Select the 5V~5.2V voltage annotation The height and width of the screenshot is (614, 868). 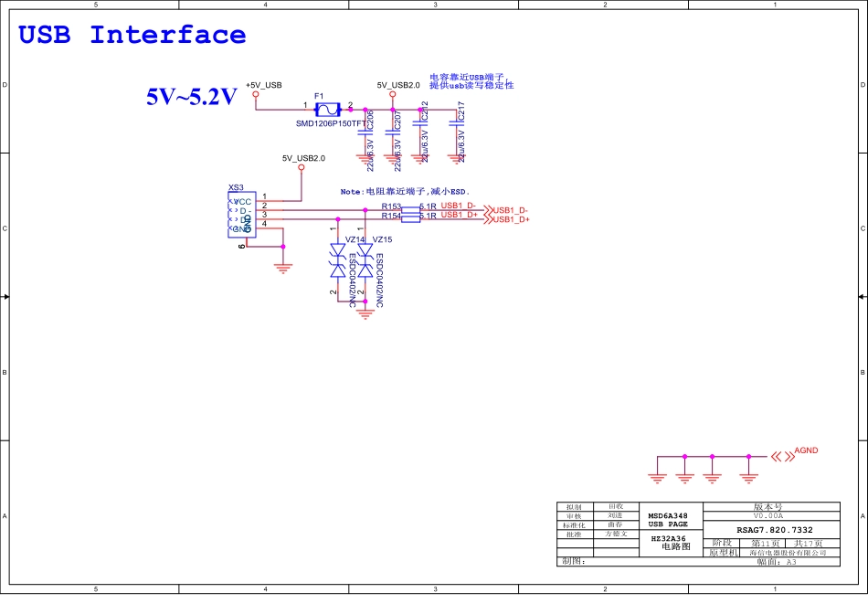(x=192, y=97)
